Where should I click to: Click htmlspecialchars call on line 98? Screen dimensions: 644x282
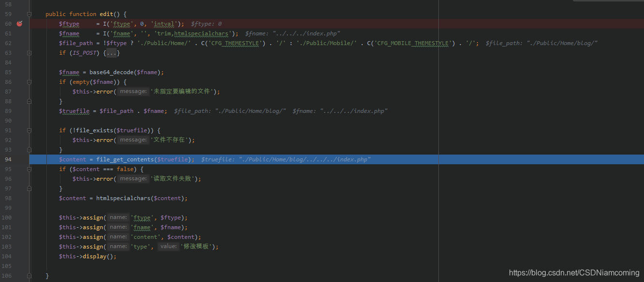pos(123,198)
